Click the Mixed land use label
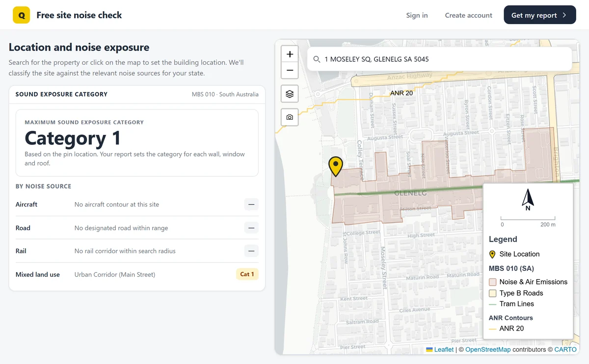 tap(38, 275)
